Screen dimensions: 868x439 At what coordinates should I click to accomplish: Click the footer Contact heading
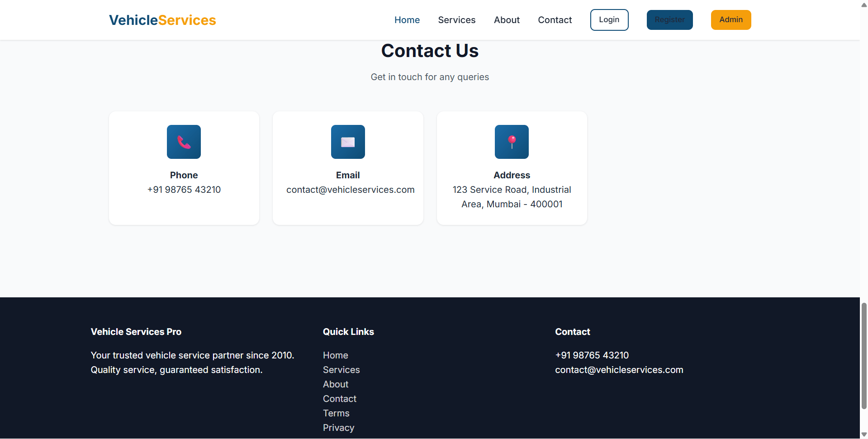pos(573,332)
